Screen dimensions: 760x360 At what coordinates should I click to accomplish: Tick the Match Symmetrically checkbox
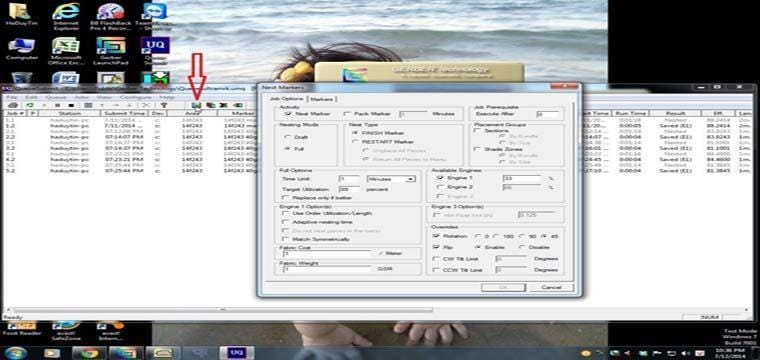point(287,239)
